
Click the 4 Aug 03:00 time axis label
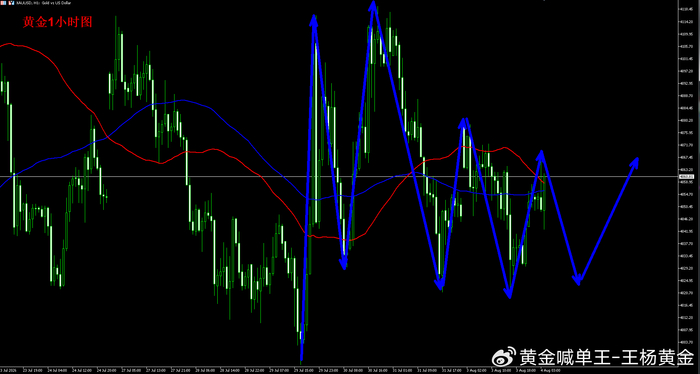(550, 370)
